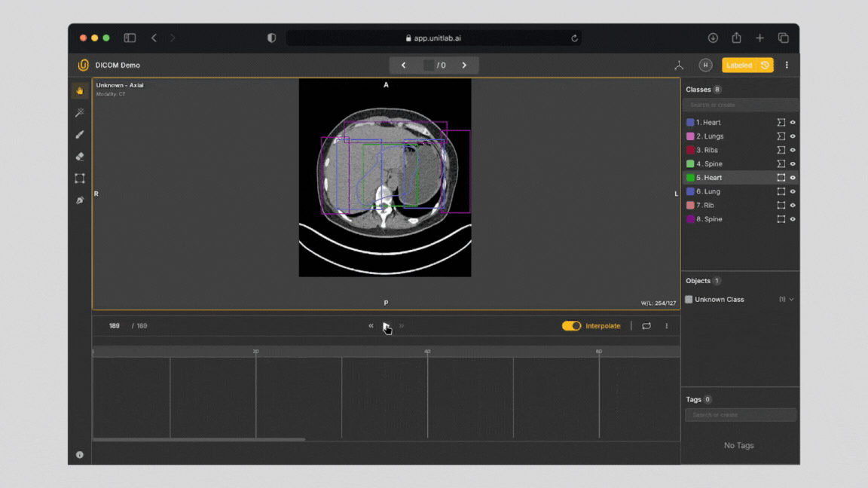868x488 pixels.
Task: Select the Pen tool
Action: click(79, 200)
